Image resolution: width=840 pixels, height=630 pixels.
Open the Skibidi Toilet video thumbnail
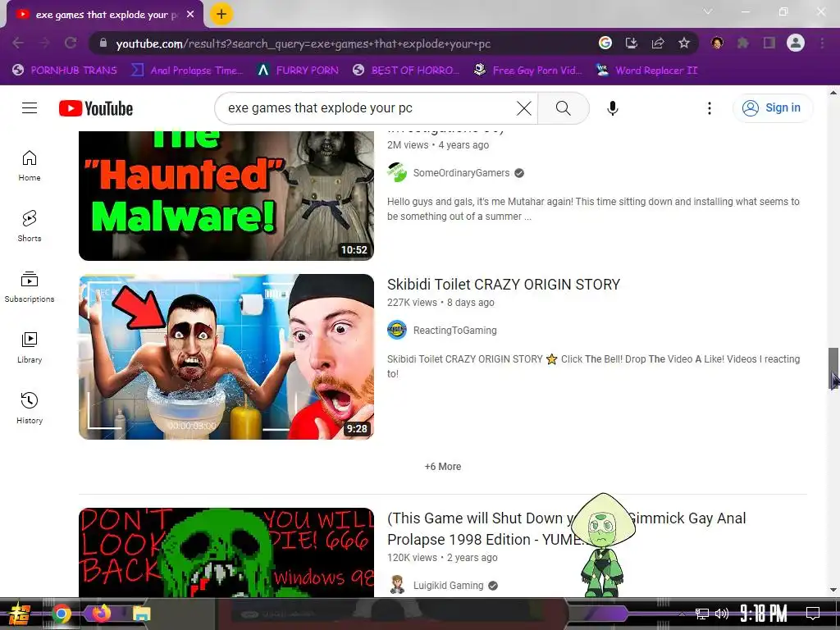[x=226, y=357]
